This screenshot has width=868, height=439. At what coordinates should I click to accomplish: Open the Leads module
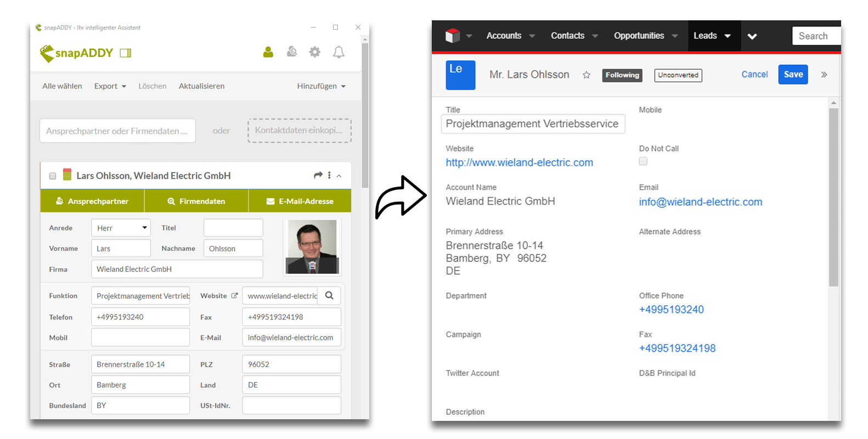click(x=705, y=36)
